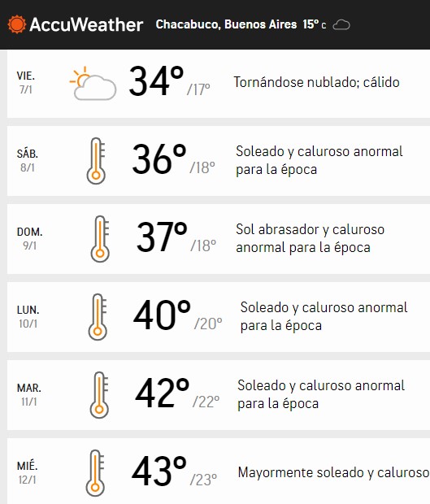The width and height of the screenshot is (430, 504).
Task: Select the 43° high temperature for Wednesday
Action: [x=159, y=471]
